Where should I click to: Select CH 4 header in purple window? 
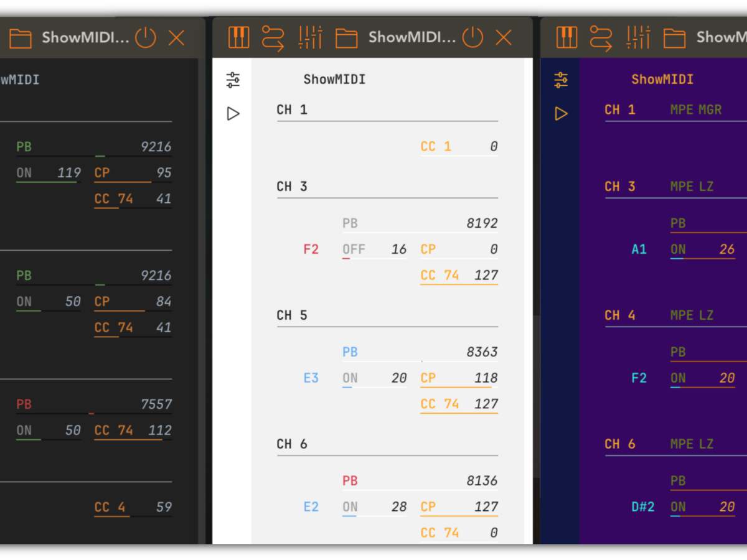[620, 315]
